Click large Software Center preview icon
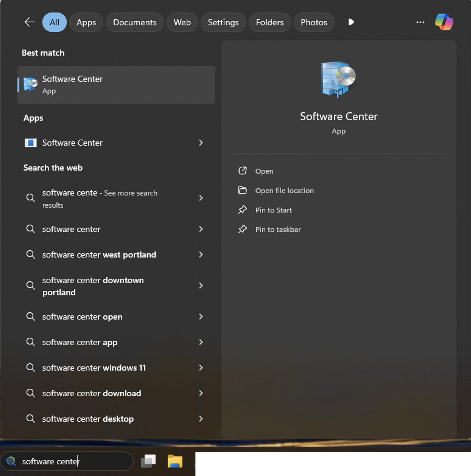 point(339,79)
